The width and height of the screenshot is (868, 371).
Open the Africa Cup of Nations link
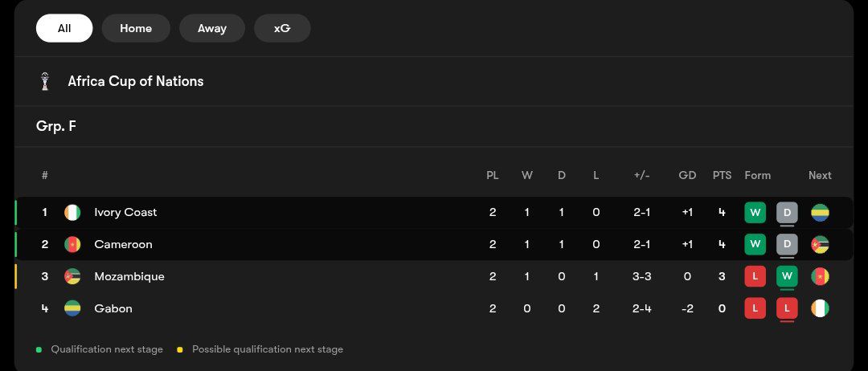pos(135,81)
